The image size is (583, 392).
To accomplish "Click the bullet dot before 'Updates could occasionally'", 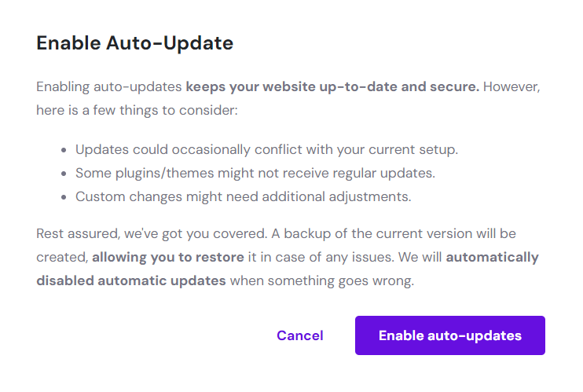I will pos(64,149).
